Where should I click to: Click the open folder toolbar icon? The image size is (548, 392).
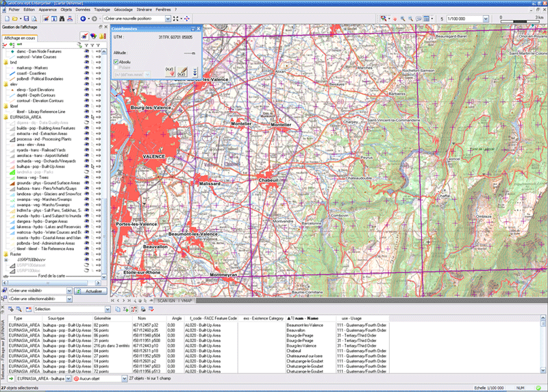[x=15, y=19]
